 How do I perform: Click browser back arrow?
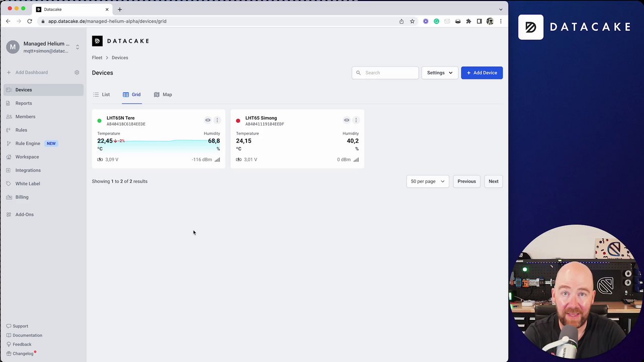[8, 21]
